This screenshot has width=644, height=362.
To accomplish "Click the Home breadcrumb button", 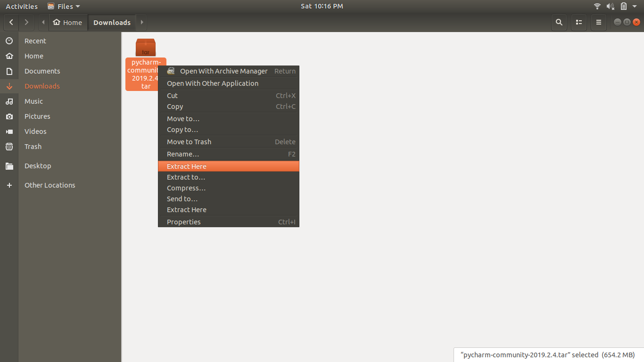I will point(68,22).
